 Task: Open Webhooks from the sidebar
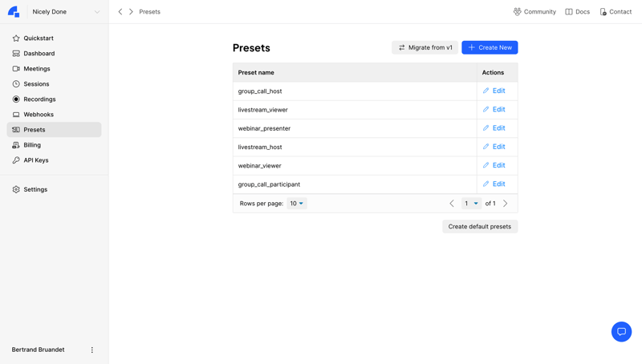click(x=38, y=115)
